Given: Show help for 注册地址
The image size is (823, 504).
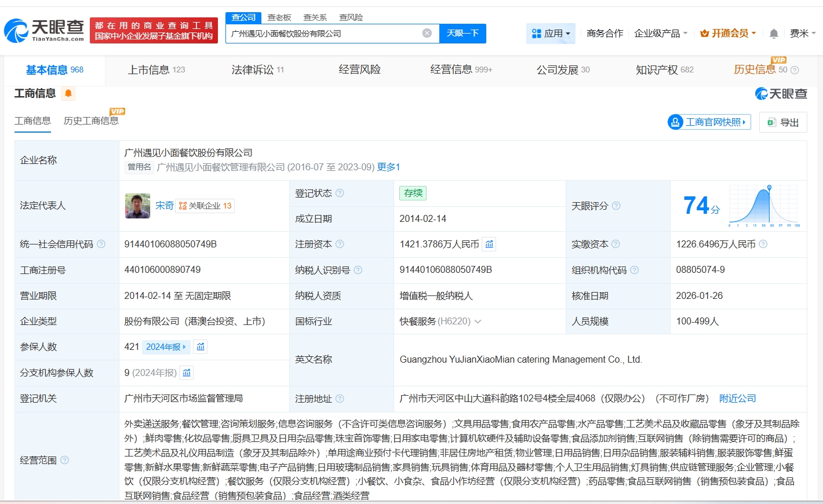Looking at the screenshot, I should pyautogui.click(x=340, y=399).
